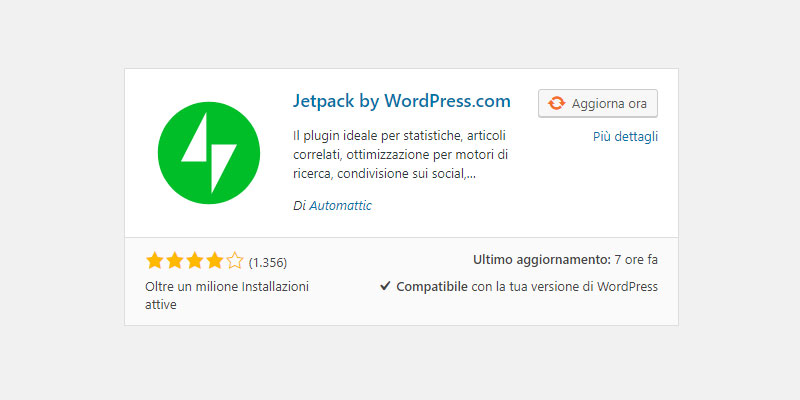The width and height of the screenshot is (800, 400).
Task: Click the compatibility checkmark icon
Action: coord(385,286)
